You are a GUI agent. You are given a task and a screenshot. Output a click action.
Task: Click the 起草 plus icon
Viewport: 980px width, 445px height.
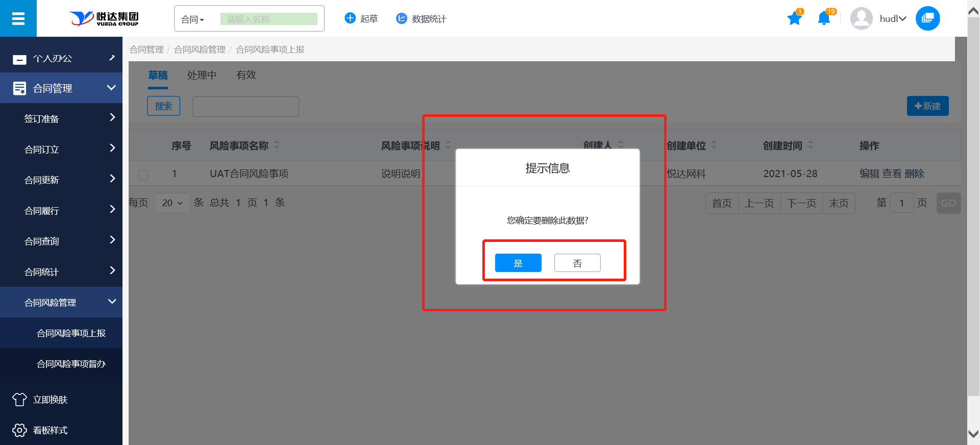click(x=350, y=19)
